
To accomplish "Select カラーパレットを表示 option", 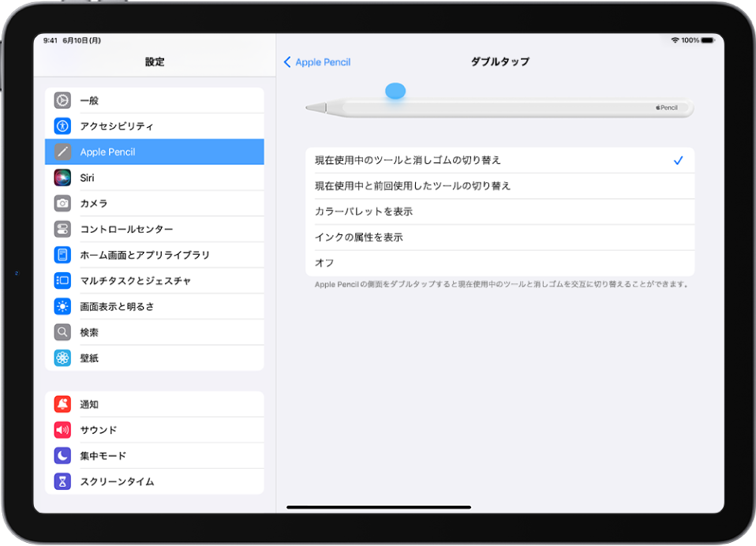I will pyautogui.click(x=500, y=211).
